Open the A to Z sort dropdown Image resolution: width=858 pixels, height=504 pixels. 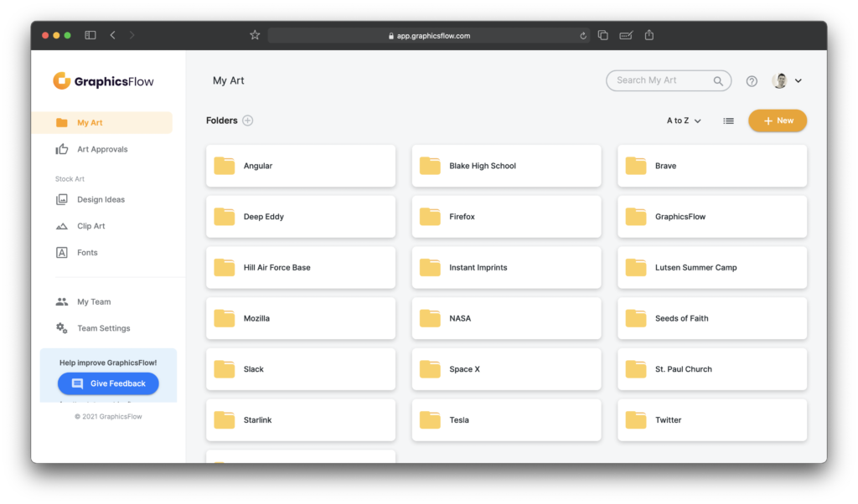point(684,121)
